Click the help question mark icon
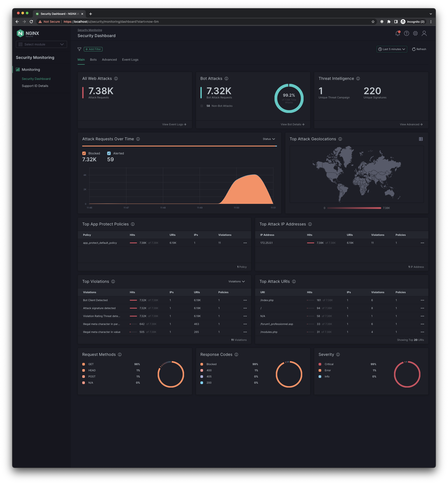448x484 pixels. 406,34
